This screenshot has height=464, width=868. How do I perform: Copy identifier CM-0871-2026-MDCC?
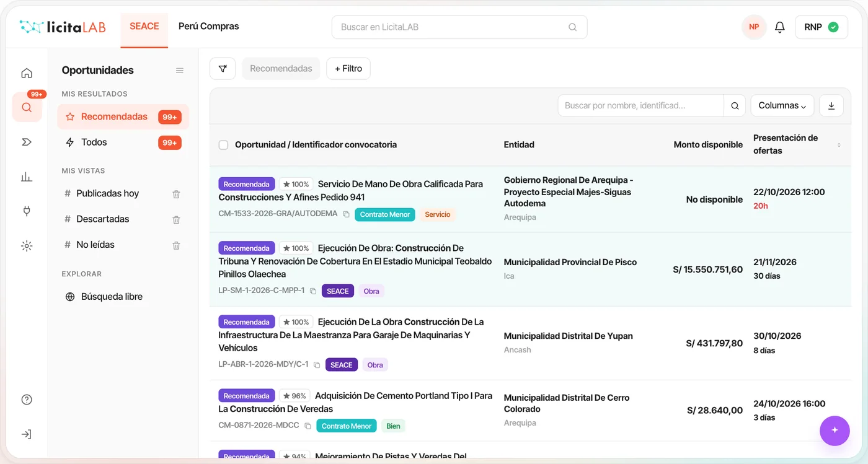(308, 426)
